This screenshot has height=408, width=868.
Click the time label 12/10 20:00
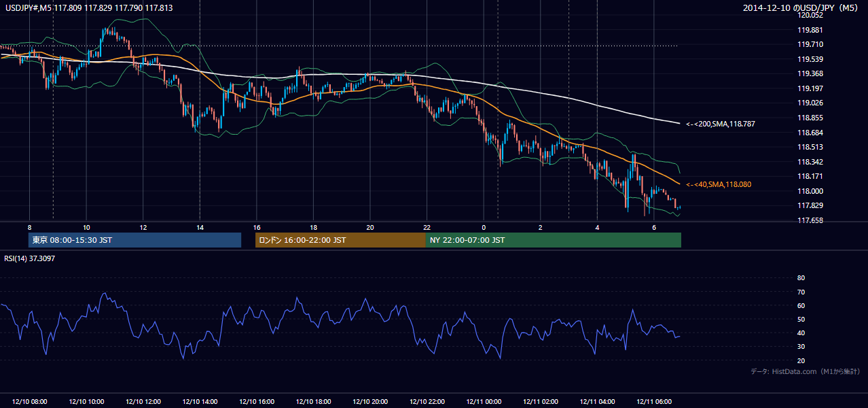coord(370,402)
